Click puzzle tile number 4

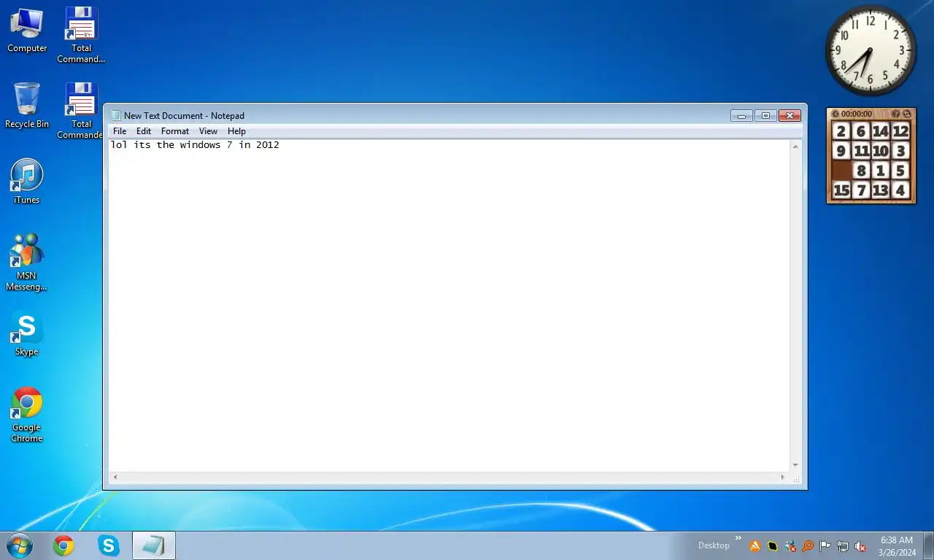pos(900,190)
